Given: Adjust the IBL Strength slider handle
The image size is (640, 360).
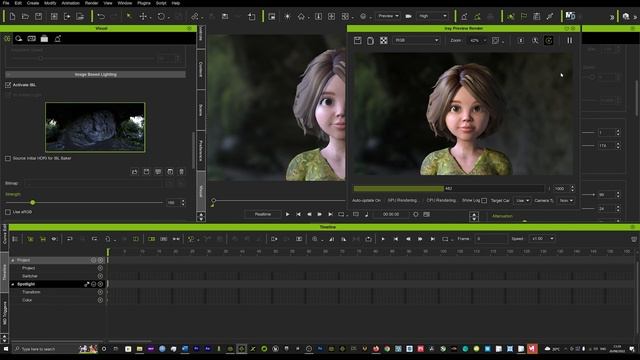Looking at the screenshot, I should pyautogui.click(x=33, y=202).
